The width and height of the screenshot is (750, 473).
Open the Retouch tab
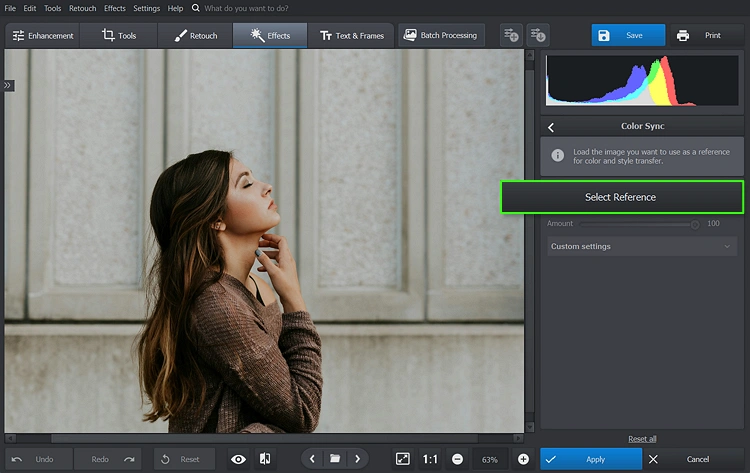coord(195,35)
